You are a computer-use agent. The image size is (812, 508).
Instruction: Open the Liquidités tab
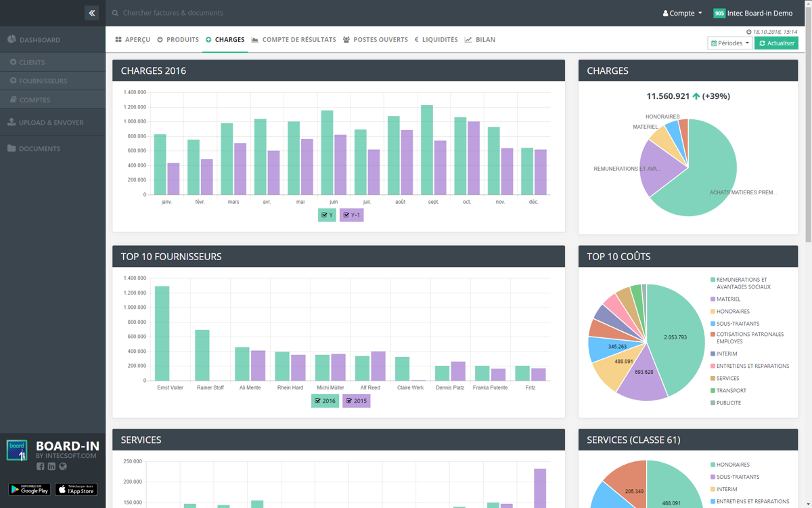click(435, 39)
